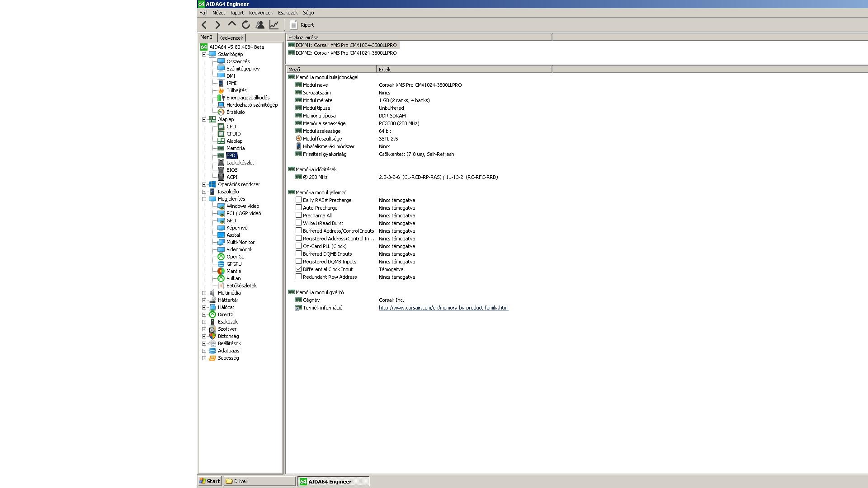This screenshot has width=868, height=488.
Task: Click the Riport document icon
Action: [294, 25]
